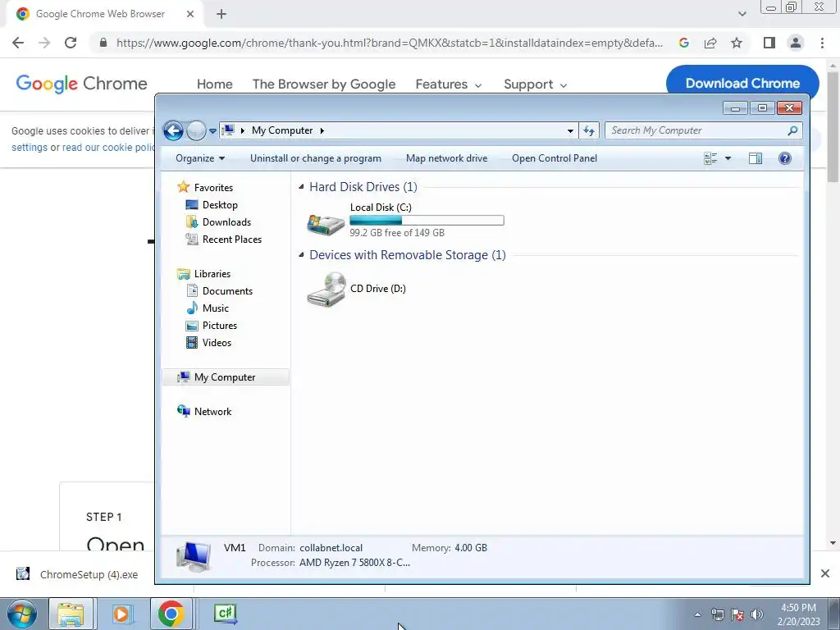Click the computer icon in address bar
The width and height of the screenshot is (840, 630).
click(x=229, y=130)
